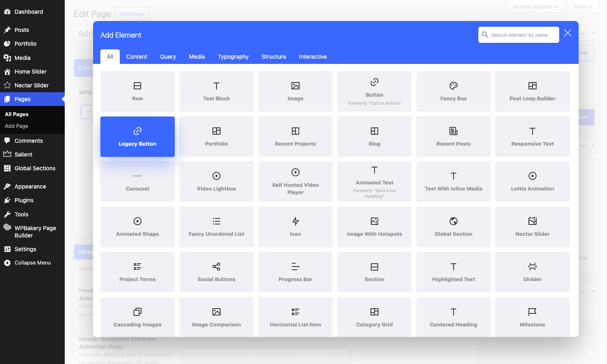Add the Progress Bar element
The width and height of the screenshot is (607, 364).
click(x=295, y=272)
